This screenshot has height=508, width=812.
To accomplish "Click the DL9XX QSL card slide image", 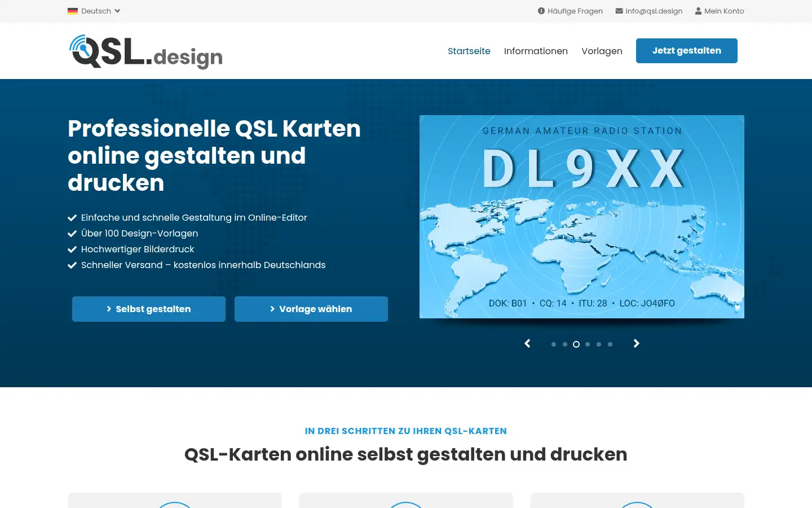I will point(582,217).
